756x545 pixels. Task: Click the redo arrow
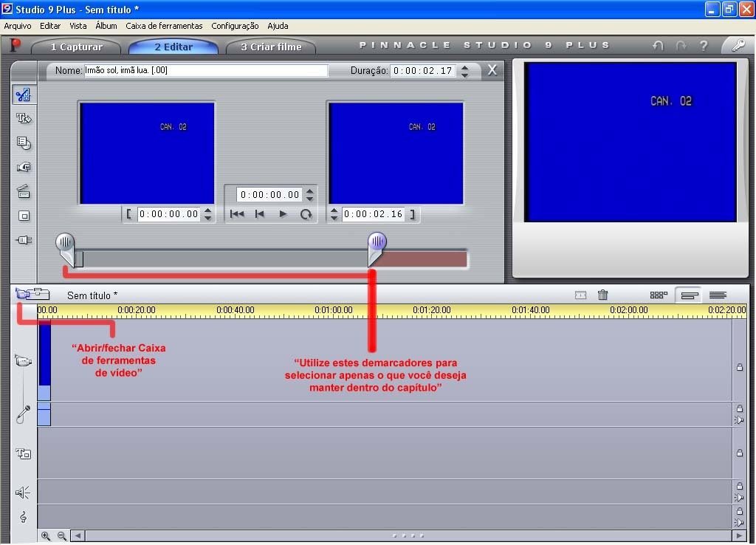point(681,45)
